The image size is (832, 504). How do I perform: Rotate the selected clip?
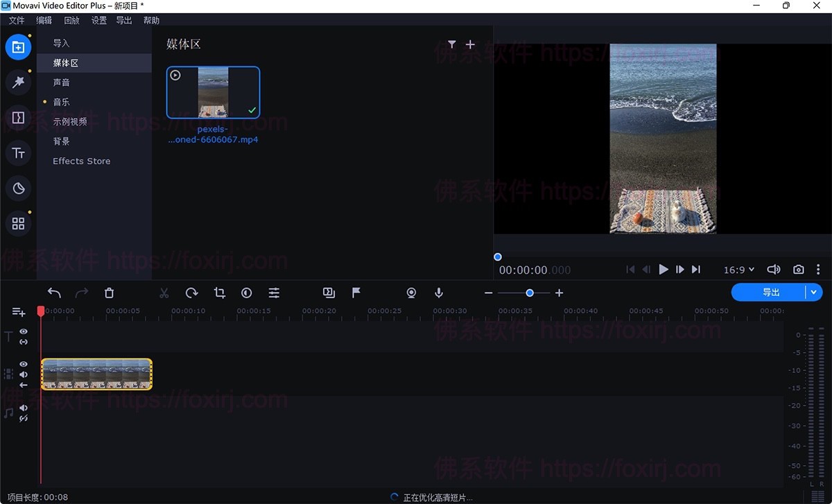191,293
